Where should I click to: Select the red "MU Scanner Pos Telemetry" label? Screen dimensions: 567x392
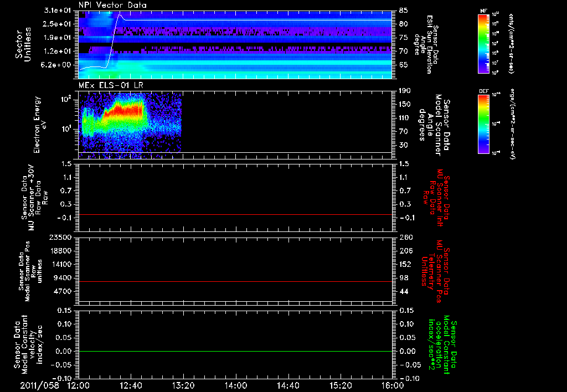435,271
